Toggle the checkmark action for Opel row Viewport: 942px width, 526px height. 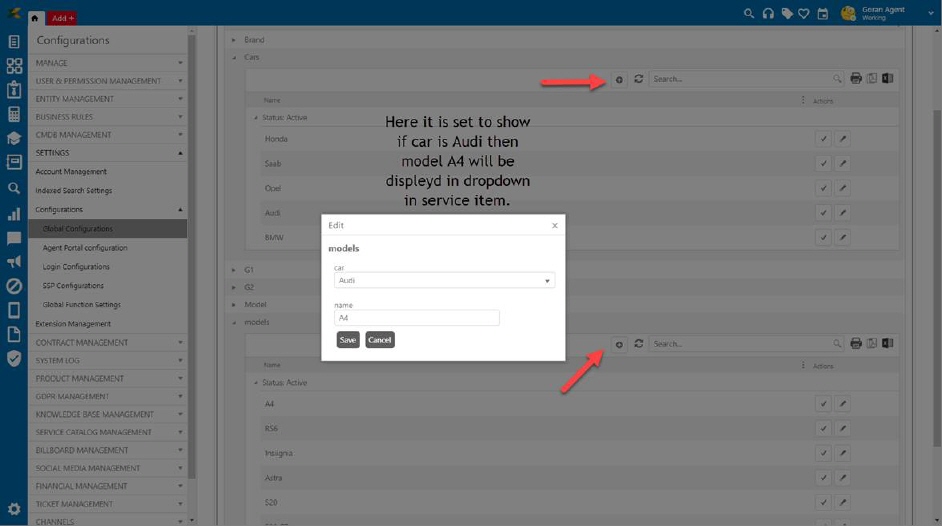[823, 188]
